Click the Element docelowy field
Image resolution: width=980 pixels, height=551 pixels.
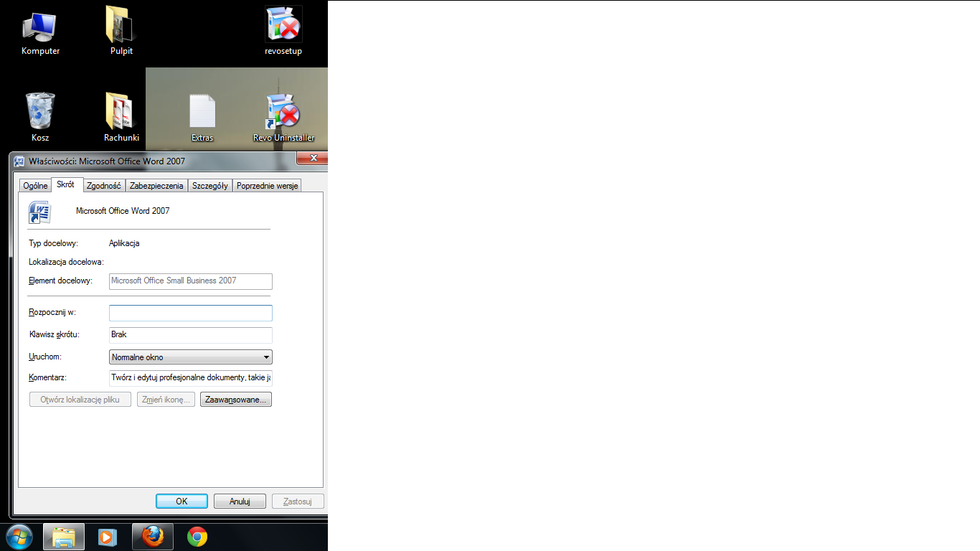(191, 281)
